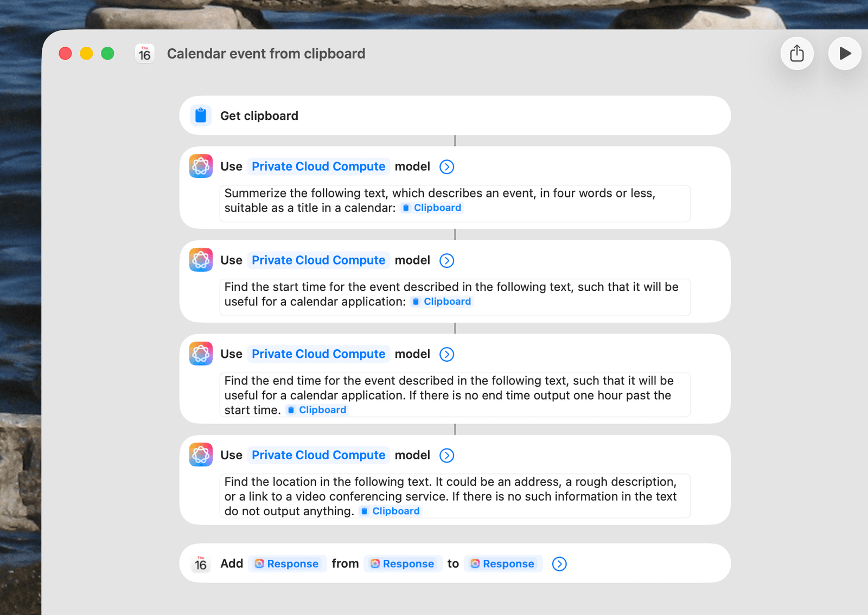
Task: Click the Get clipboard action icon
Action: point(201,116)
